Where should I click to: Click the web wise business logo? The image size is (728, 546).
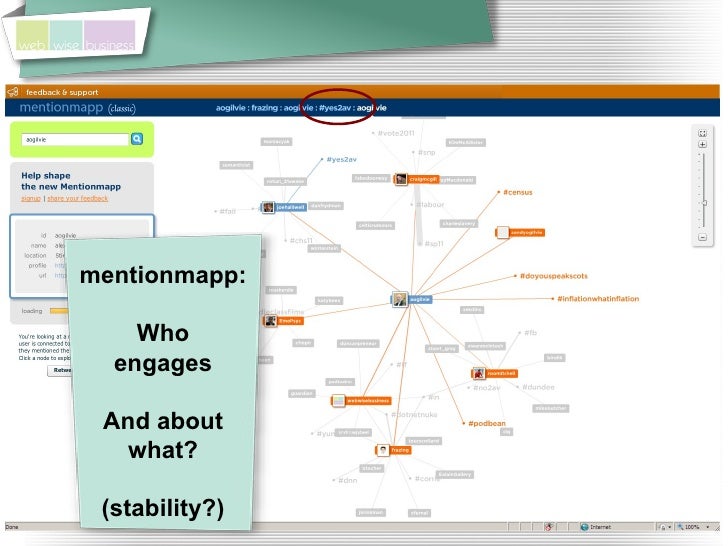[x=76, y=35]
